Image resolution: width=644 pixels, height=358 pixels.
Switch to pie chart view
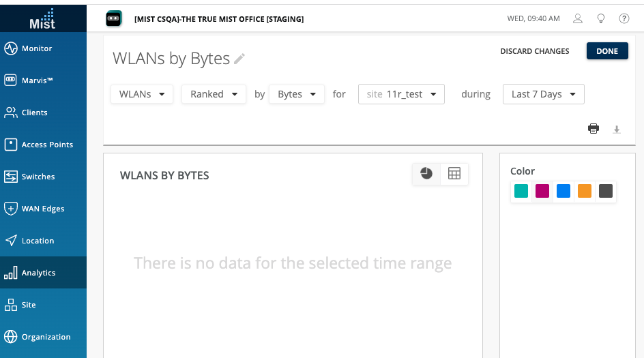[x=426, y=174]
